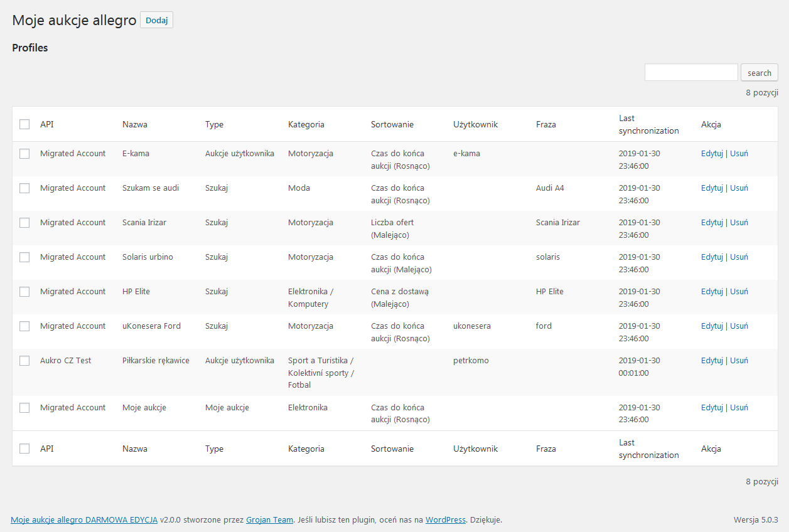Click the Sortowanie column header at top
The height and width of the screenshot is (532, 789).
coord(392,124)
